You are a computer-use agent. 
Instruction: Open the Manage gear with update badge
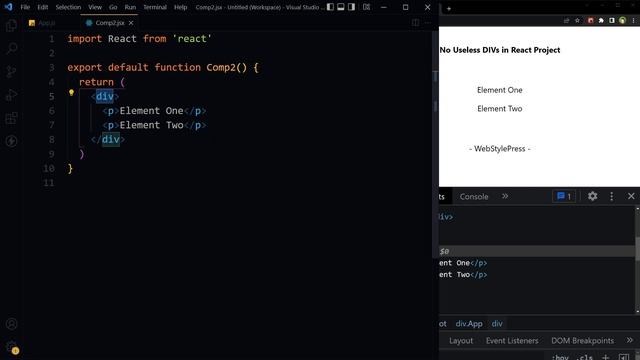coord(11,347)
